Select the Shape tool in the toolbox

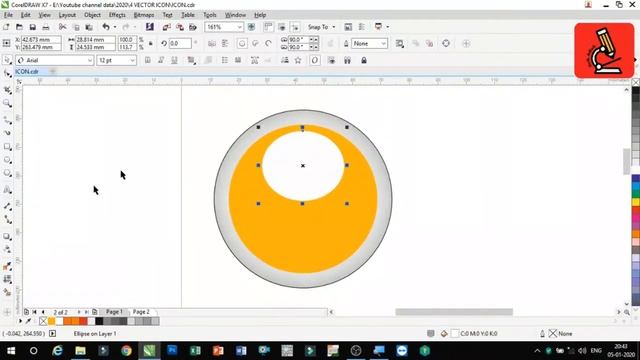7,73
